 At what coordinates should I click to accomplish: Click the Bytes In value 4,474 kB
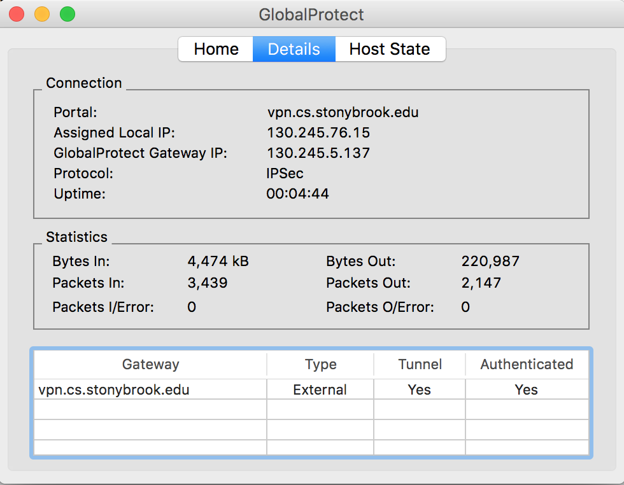[x=218, y=261]
